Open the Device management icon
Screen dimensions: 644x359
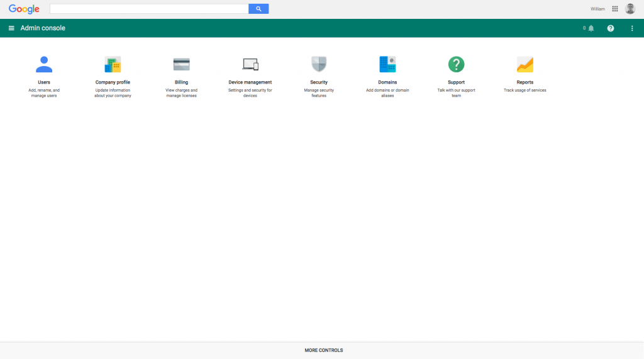pyautogui.click(x=250, y=65)
